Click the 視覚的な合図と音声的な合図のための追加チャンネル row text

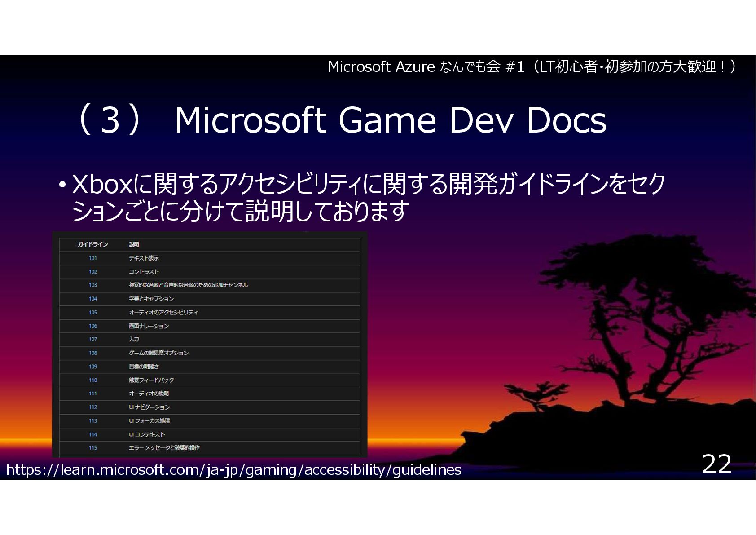tap(188, 285)
